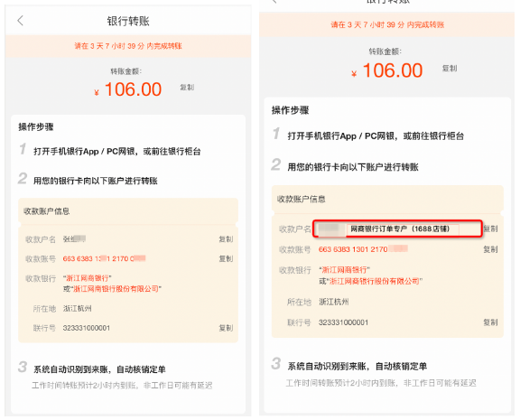Select the red account number in right screen
This screenshot has width=520, height=420.
point(363,249)
